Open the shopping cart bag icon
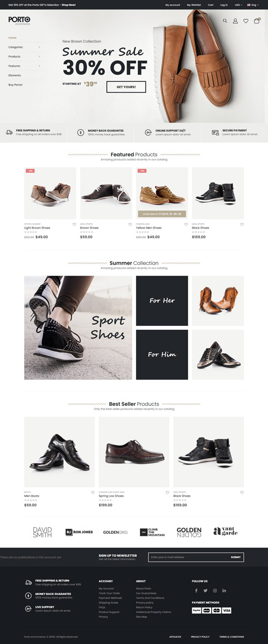The image size is (268, 644). [257, 20]
